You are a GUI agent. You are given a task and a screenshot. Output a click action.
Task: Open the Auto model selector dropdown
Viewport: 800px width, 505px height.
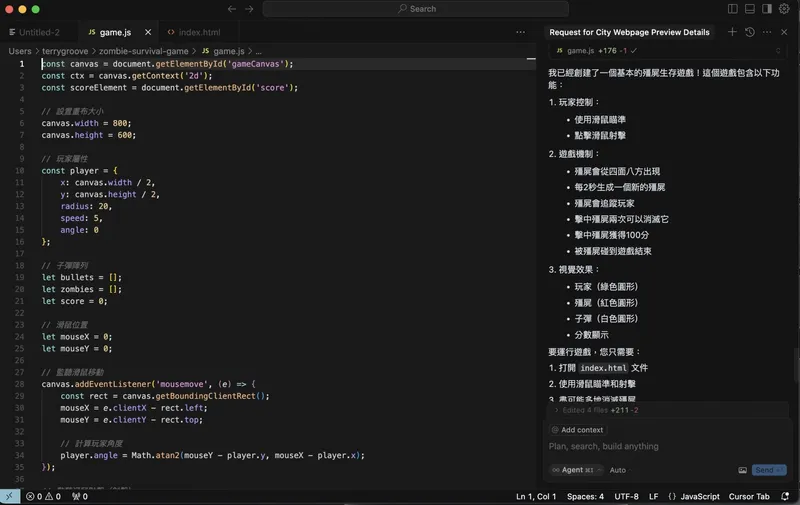click(x=617, y=470)
